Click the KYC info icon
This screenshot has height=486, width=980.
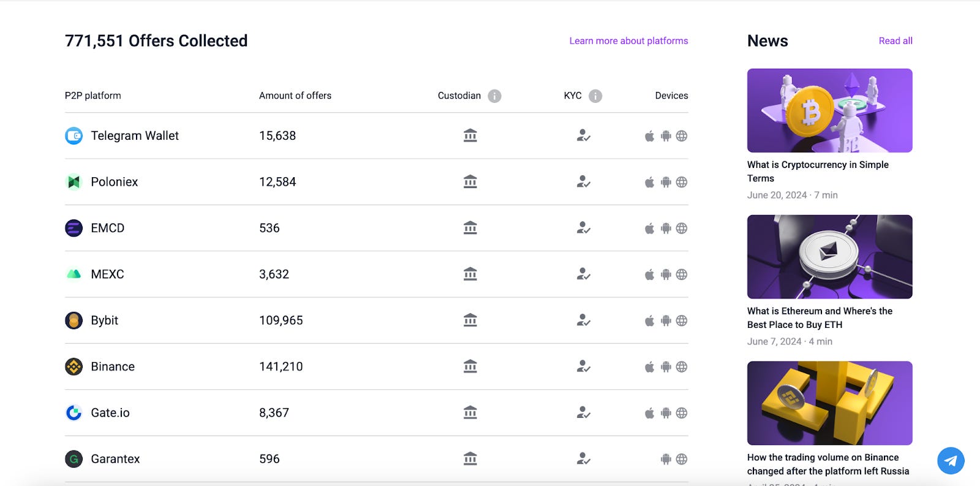[x=595, y=96]
